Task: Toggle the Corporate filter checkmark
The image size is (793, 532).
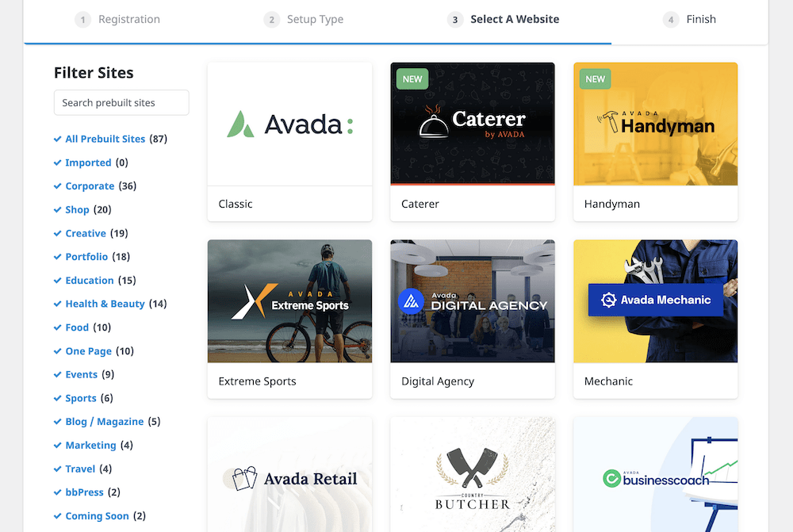Action: click(90, 186)
